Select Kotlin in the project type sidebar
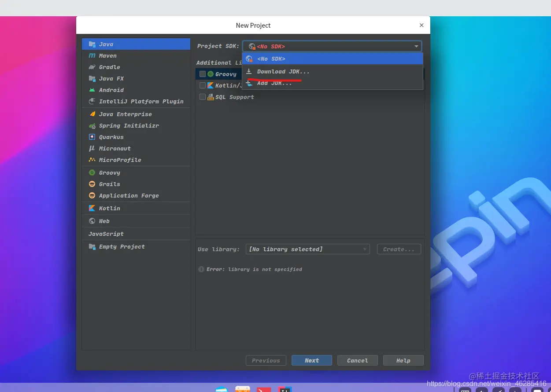Viewport: 551px width, 392px height. 136,208
